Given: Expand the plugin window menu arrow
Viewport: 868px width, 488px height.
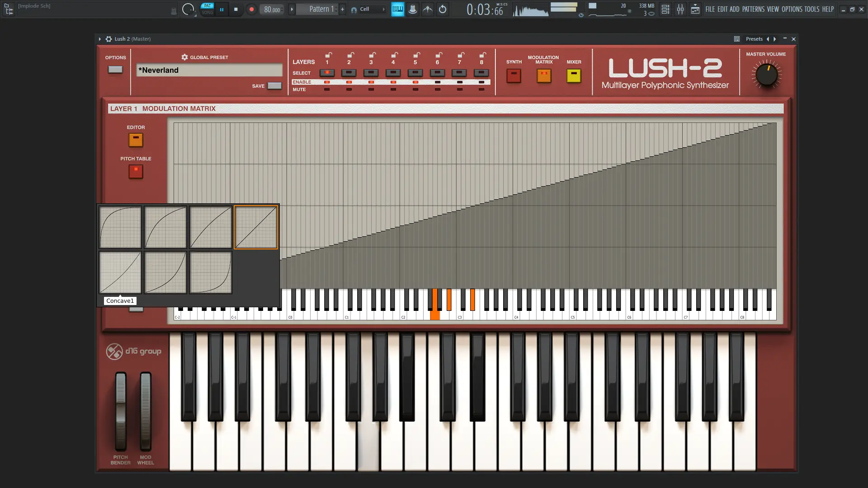Looking at the screenshot, I should click(x=100, y=39).
